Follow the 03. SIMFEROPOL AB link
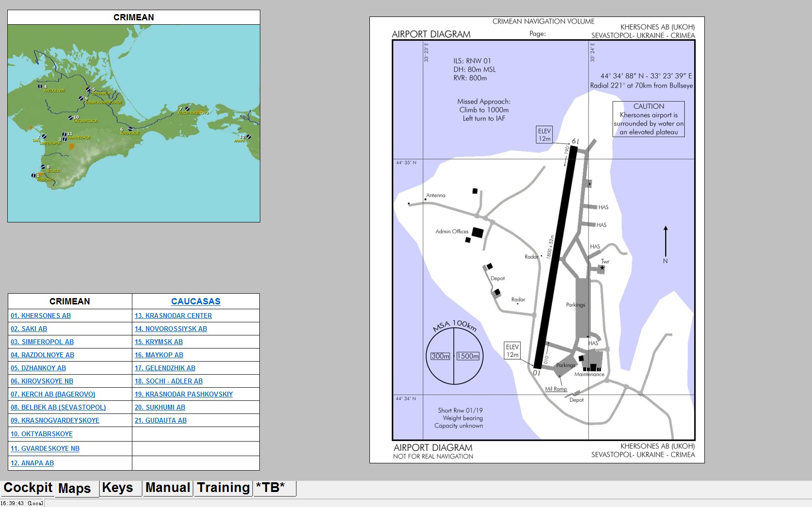 (x=42, y=342)
